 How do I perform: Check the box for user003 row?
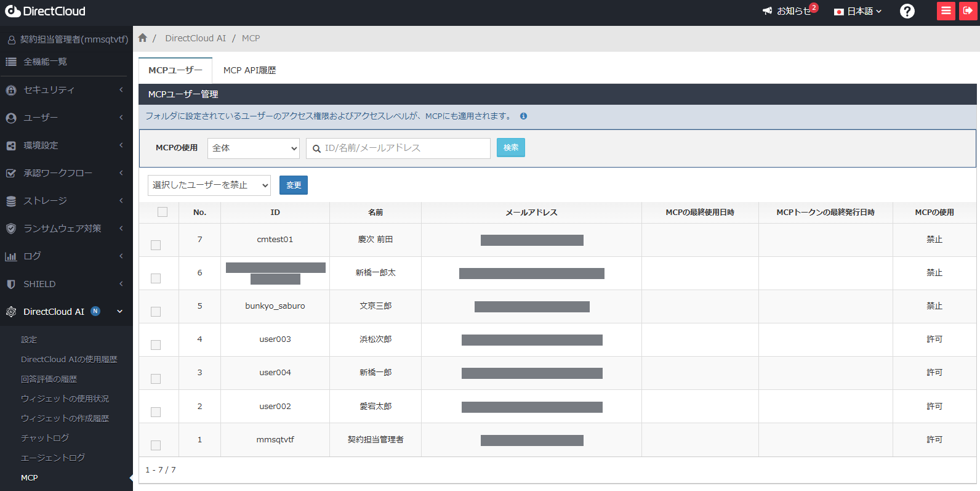click(x=156, y=345)
